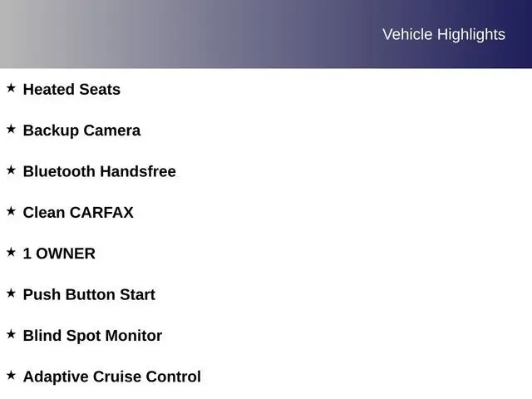Click the star icon beside Blind Spot Monitor
The image size is (532, 399).
[11, 334]
